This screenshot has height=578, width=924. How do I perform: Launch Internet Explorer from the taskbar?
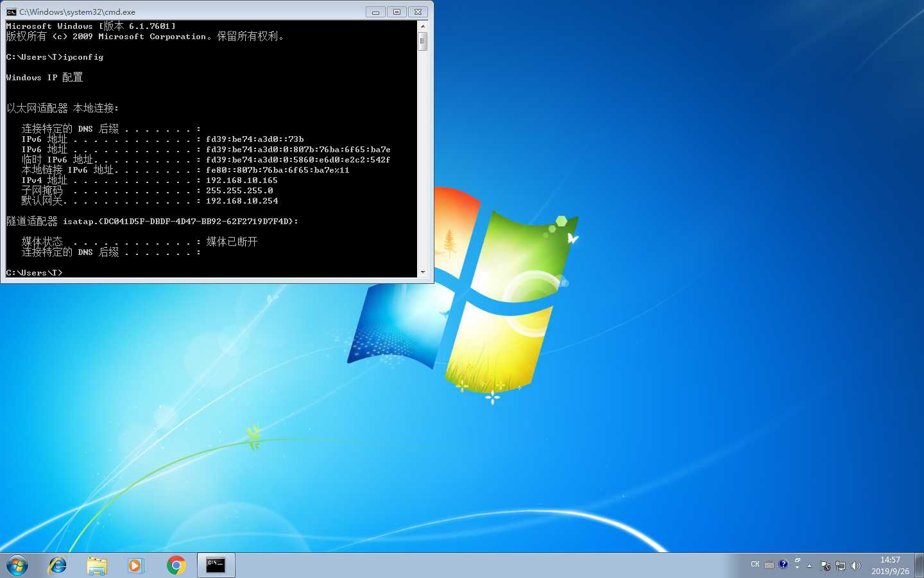(57, 565)
